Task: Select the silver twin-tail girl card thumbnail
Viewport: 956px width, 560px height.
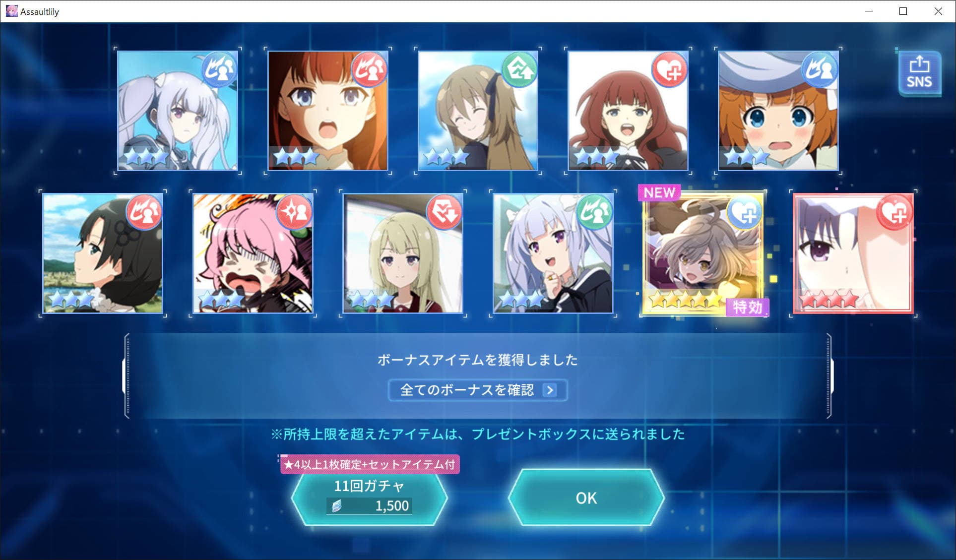Action: click(178, 111)
